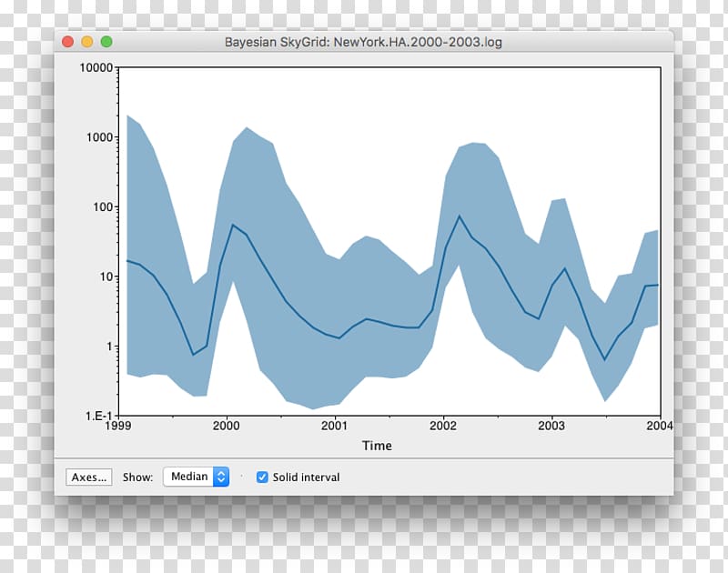Click the 10000 y-axis label
The image size is (728, 573).
coord(96,67)
